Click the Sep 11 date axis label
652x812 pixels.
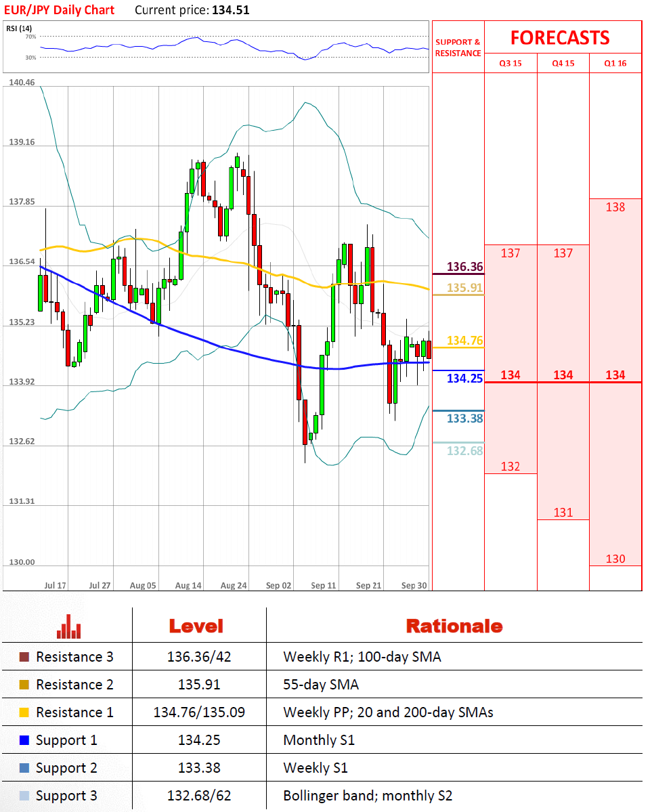324,585
